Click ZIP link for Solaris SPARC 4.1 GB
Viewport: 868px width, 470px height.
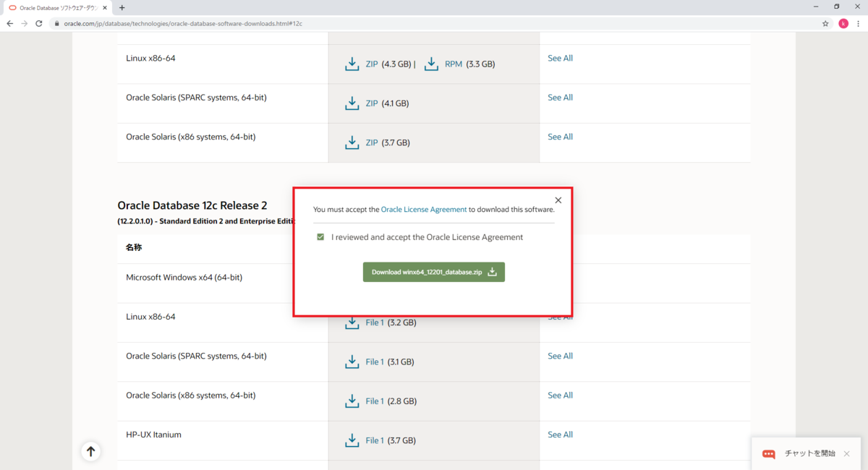[x=372, y=103]
